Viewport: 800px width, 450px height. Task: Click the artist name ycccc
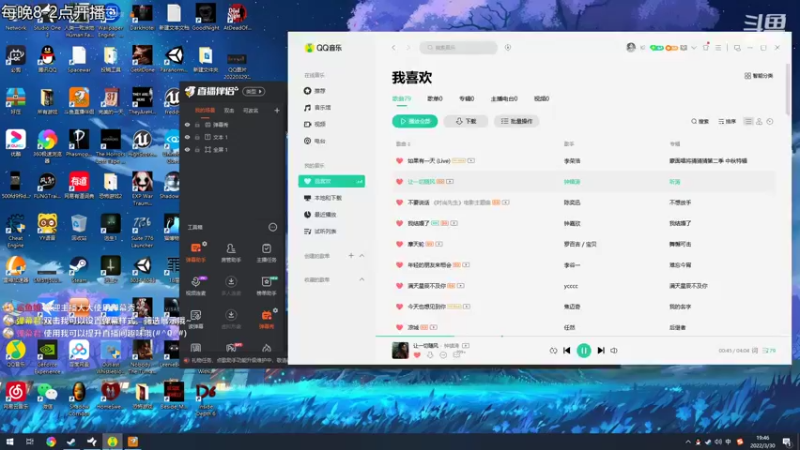click(x=571, y=286)
